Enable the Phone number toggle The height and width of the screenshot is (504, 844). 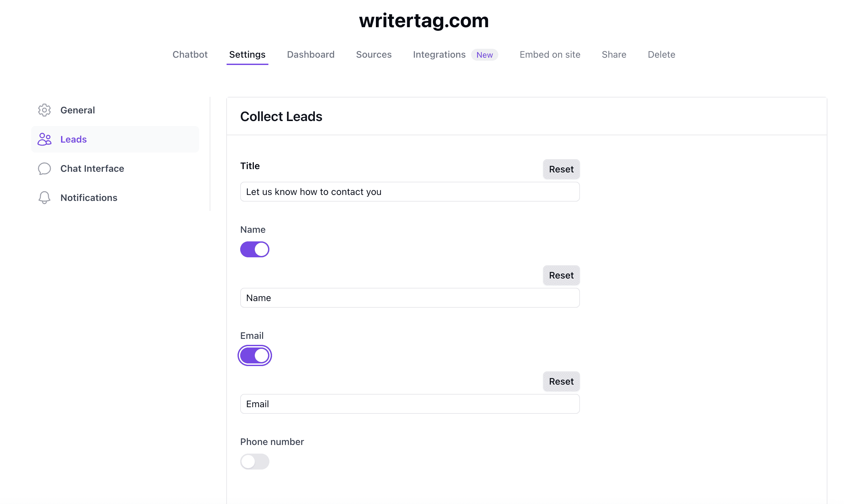click(x=254, y=462)
